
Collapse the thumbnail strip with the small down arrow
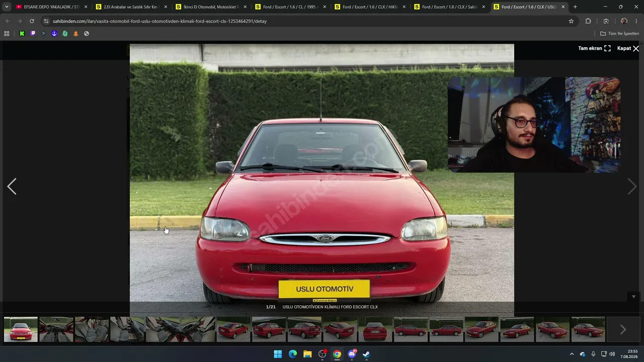click(x=633, y=297)
